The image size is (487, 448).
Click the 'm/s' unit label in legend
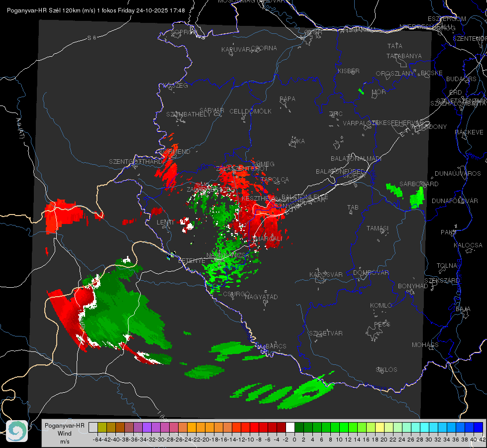pos(65,442)
